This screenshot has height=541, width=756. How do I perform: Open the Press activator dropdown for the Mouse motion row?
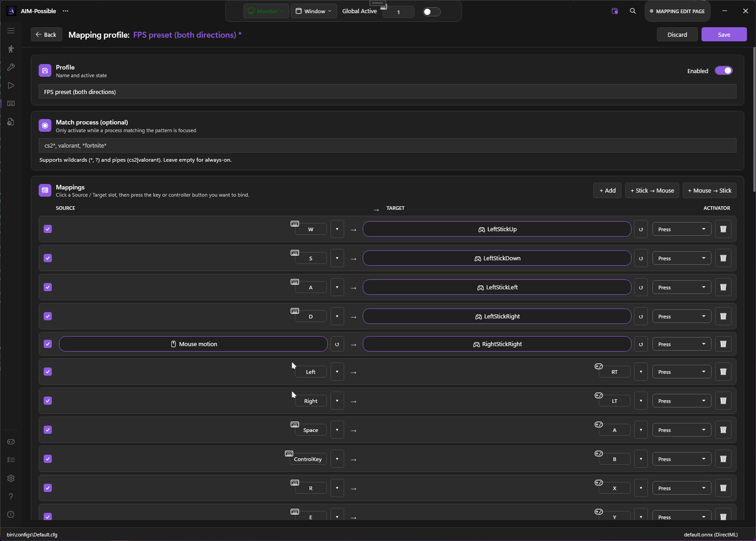point(682,344)
